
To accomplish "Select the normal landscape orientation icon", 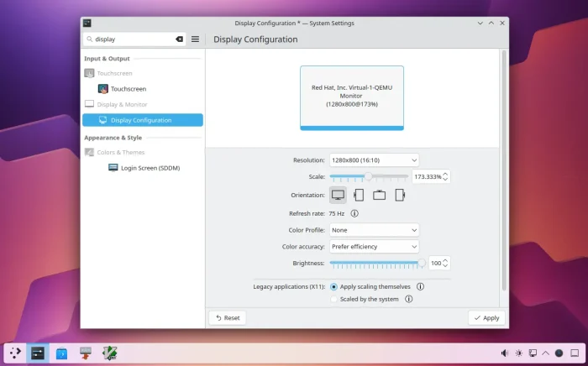I will click(338, 195).
